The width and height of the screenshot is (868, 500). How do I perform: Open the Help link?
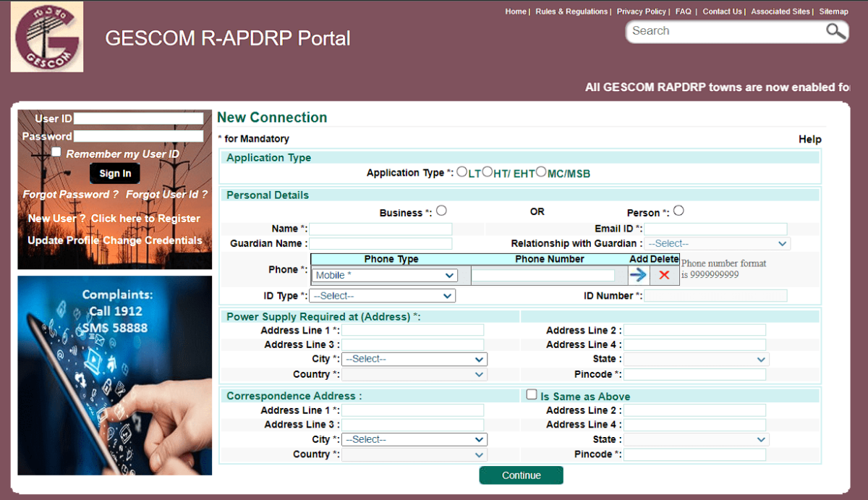[810, 139]
